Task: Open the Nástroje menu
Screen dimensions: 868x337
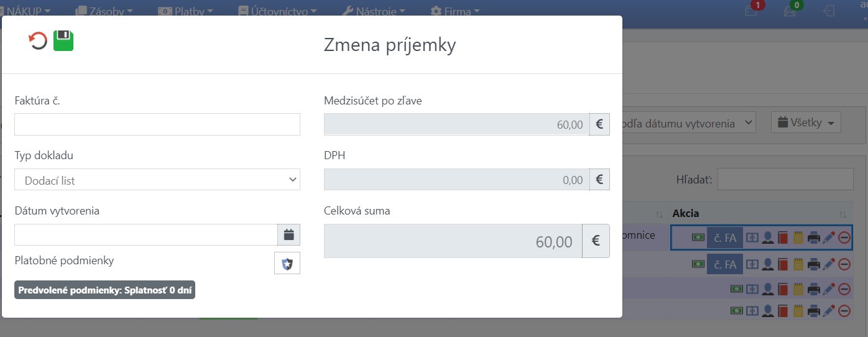Action: [x=374, y=11]
